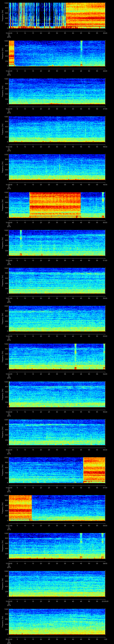The width and height of the screenshot is (114, 644).
Task: Open the 19:47 spectrogram panel
Action: tap(57, 129)
